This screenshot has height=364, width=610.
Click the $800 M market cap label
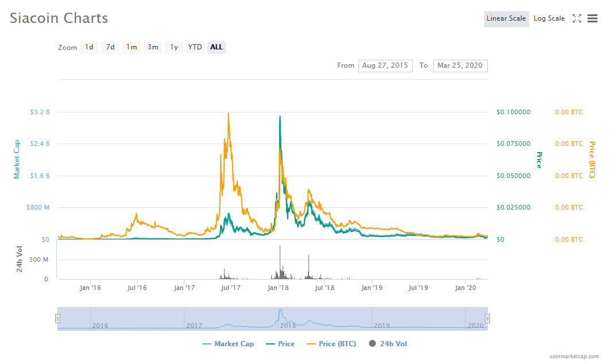point(38,207)
